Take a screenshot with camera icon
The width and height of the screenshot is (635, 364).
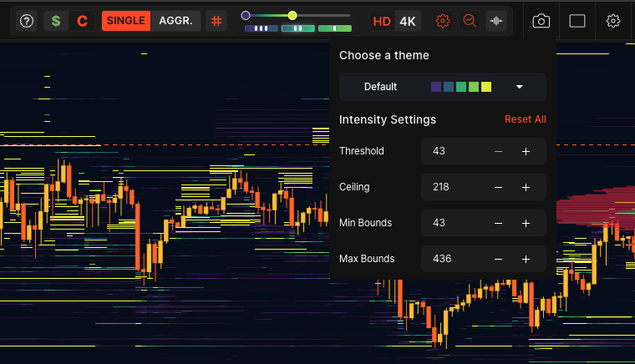541,21
